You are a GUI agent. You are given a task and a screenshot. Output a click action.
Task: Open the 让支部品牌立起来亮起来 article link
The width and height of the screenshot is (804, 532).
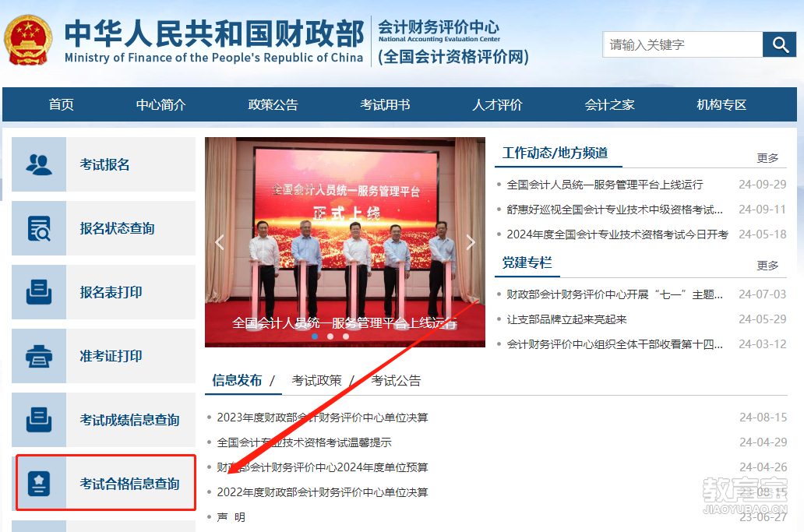(x=566, y=319)
